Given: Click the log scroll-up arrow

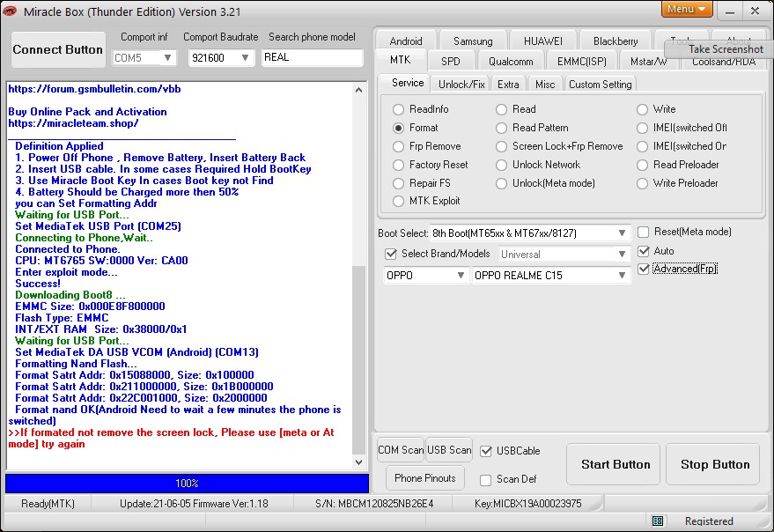Looking at the screenshot, I should [359, 90].
